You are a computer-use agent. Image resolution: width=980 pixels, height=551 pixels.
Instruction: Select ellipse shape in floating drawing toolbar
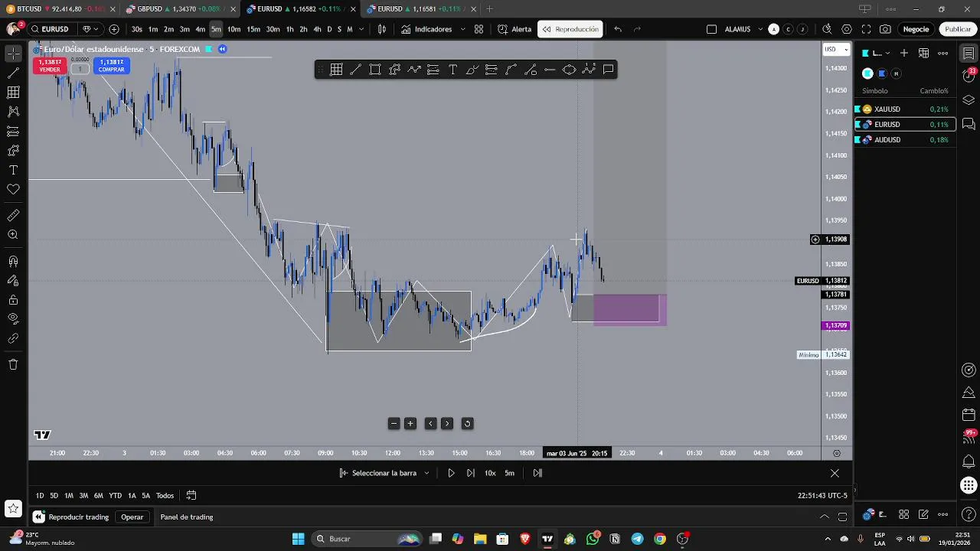point(569,70)
